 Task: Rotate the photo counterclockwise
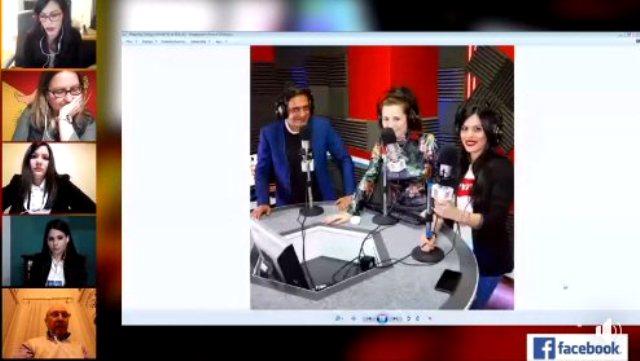click(x=409, y=318)
